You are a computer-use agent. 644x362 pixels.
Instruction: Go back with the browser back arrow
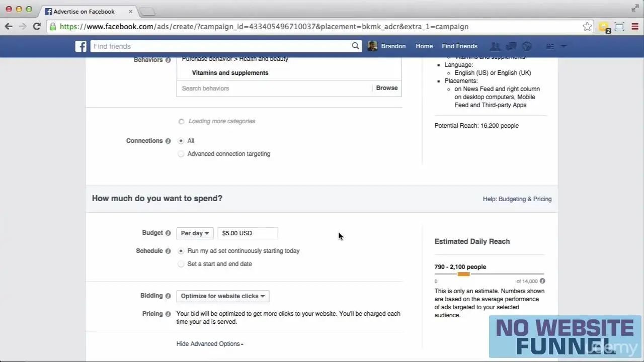9,27
